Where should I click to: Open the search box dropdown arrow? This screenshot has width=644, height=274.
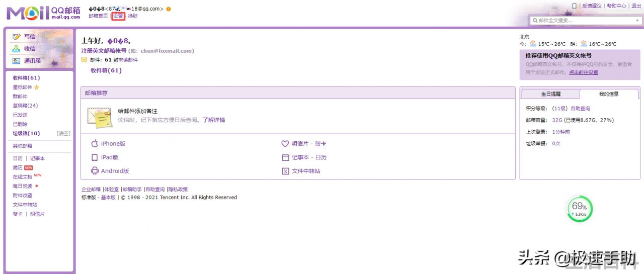coord(637,21)
